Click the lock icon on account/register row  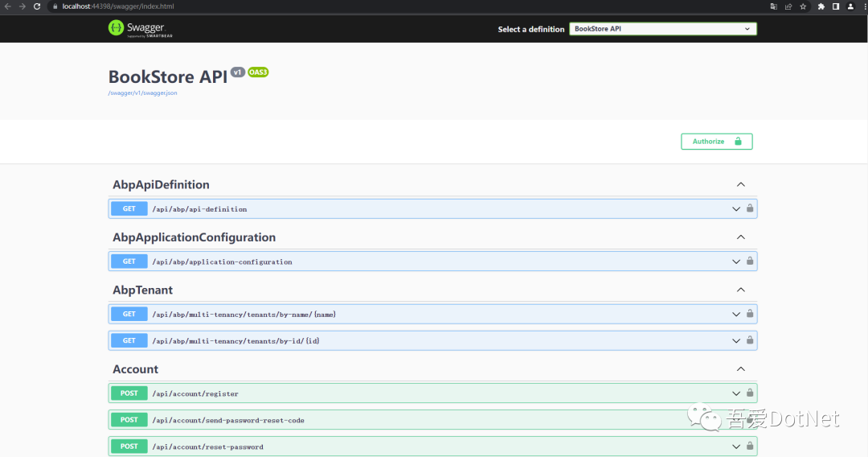[x=750, y=393]
